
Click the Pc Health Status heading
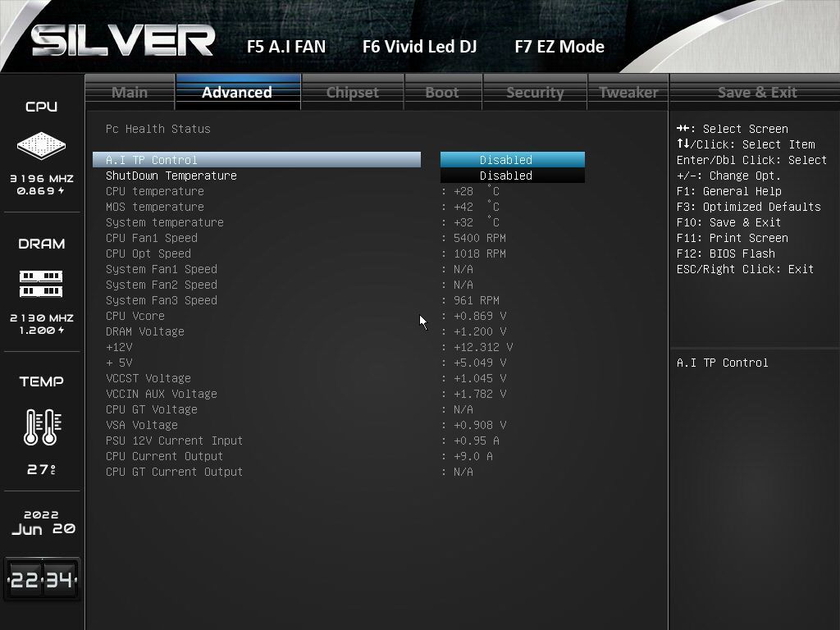pos(158,129)
